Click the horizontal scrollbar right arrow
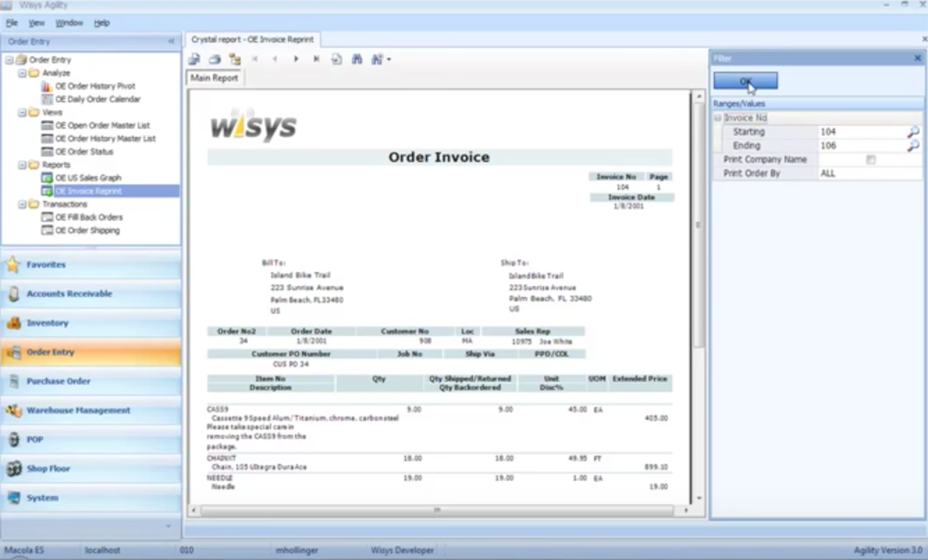 point(686,511)
